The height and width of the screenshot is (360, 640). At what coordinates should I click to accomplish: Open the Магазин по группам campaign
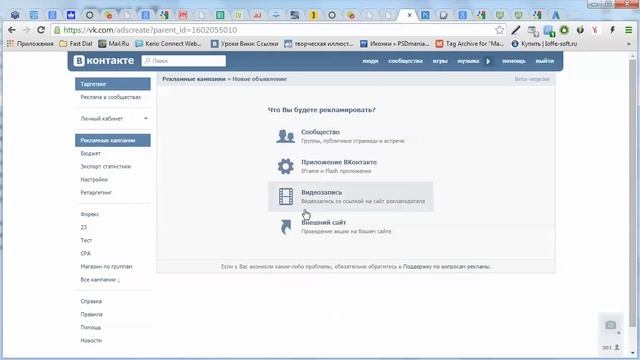[106, 267]
